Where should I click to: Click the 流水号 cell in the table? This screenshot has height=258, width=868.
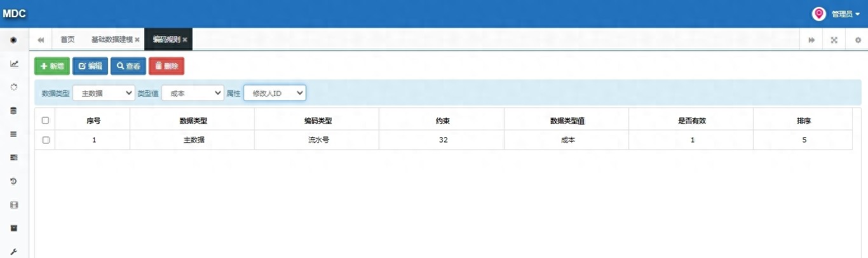(x=318, y=140)
